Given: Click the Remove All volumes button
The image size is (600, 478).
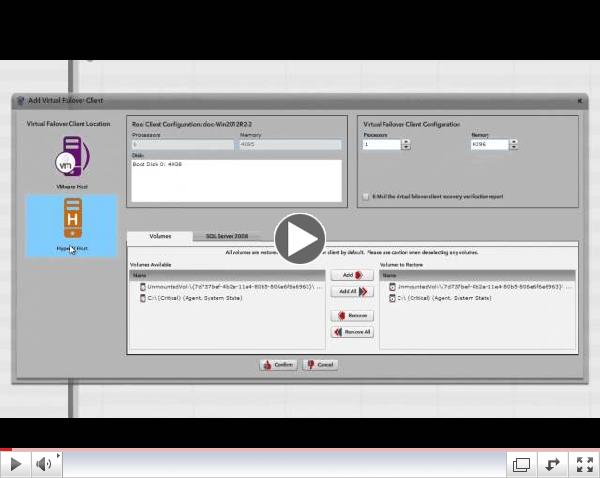Looking at the screenshot, I should 352,332.
